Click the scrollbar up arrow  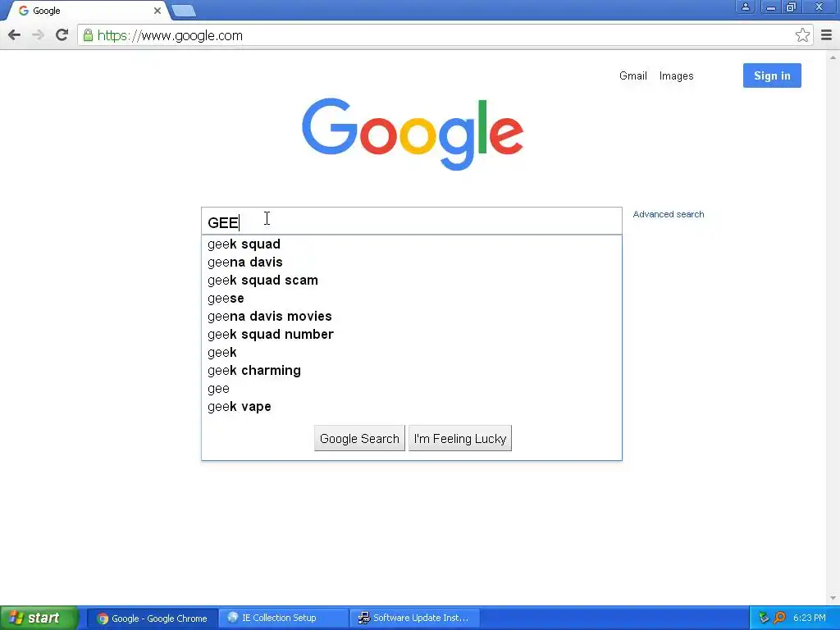pyautogui.click(x=833, y=57)
